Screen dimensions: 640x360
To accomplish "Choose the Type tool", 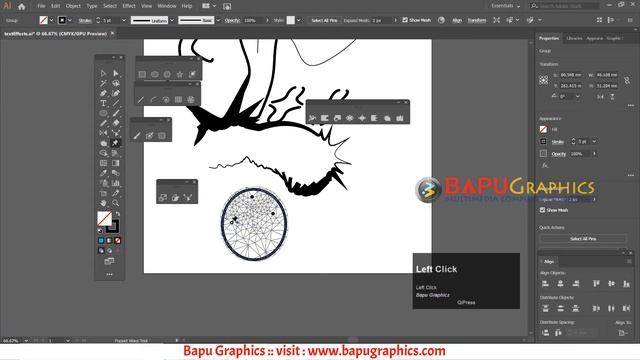I will coord(103,103).
